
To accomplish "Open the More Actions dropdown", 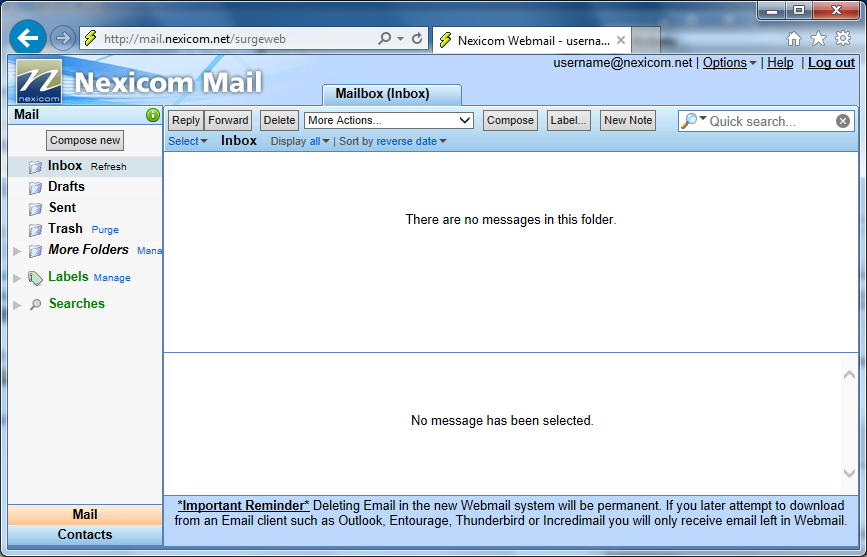I will (389, 120).
